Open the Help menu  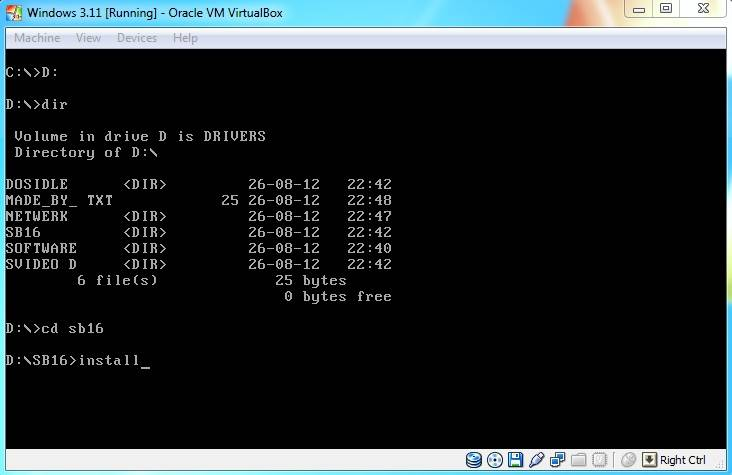(x=185, y=38)
